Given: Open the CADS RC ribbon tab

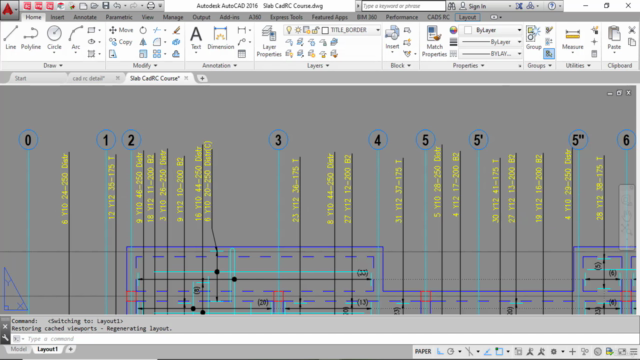Looking at the screenshot, I should (x=438, y=17).
